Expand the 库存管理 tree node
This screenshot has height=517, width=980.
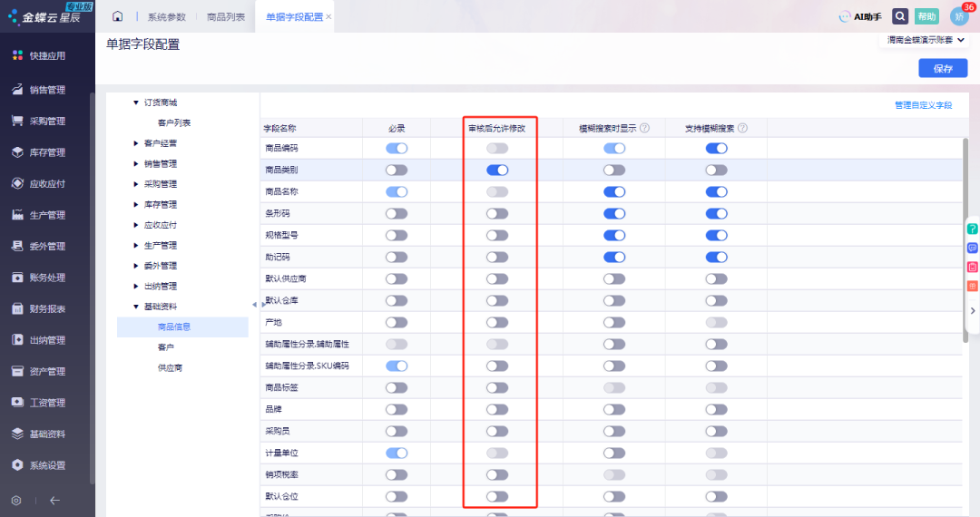(x=135, y=204)
